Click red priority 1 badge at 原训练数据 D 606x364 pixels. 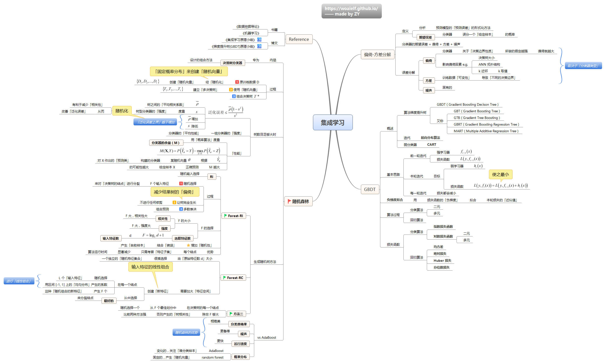coord(237,82)
